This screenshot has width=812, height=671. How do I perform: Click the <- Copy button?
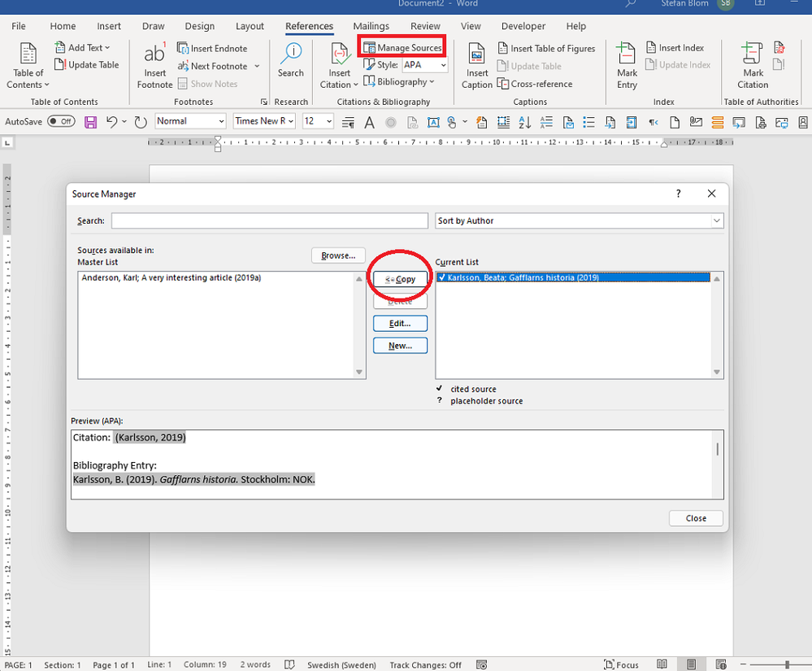(x=400, y=279)
